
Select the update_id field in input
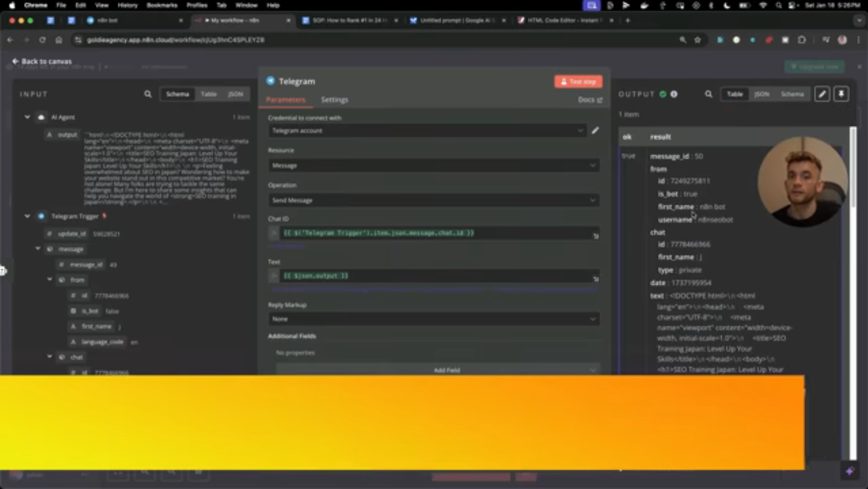click(67, 234)
